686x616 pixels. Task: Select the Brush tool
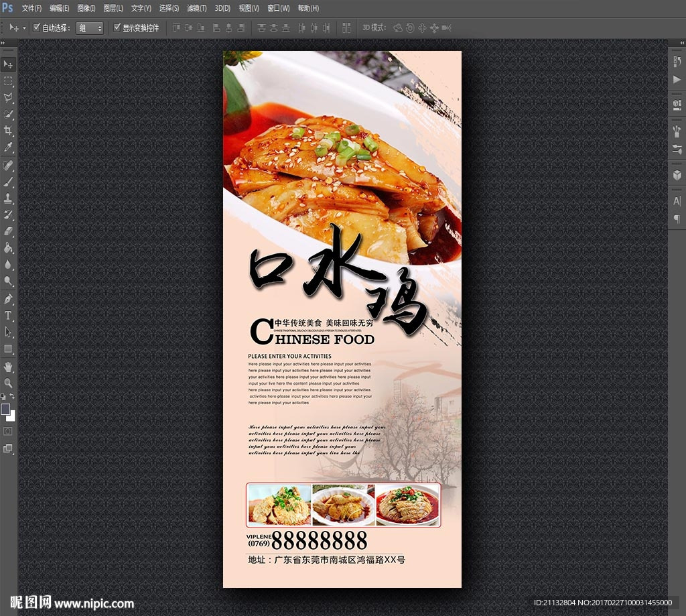[8, 182]
